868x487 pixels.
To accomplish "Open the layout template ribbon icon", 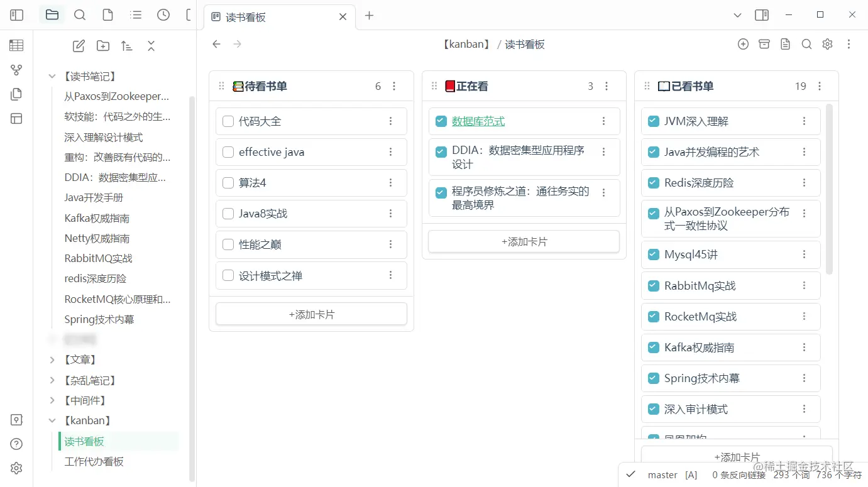I will point(16,119).
